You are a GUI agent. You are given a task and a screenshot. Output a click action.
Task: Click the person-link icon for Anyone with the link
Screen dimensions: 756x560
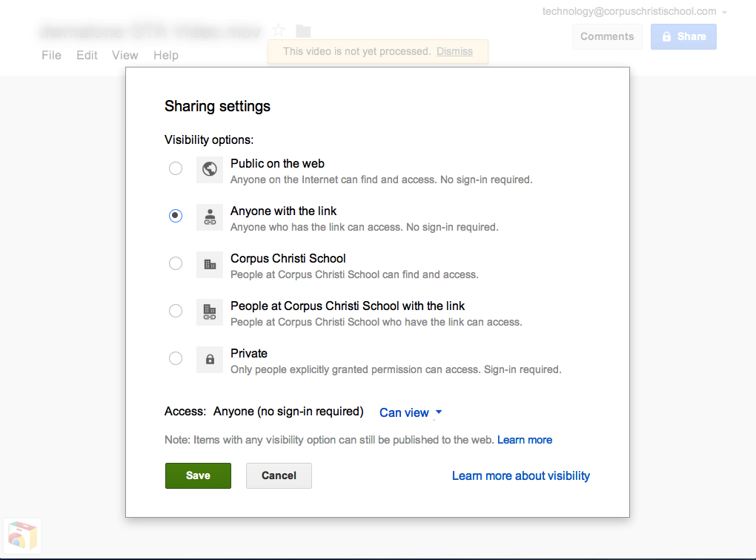click(x=210, y=217)
